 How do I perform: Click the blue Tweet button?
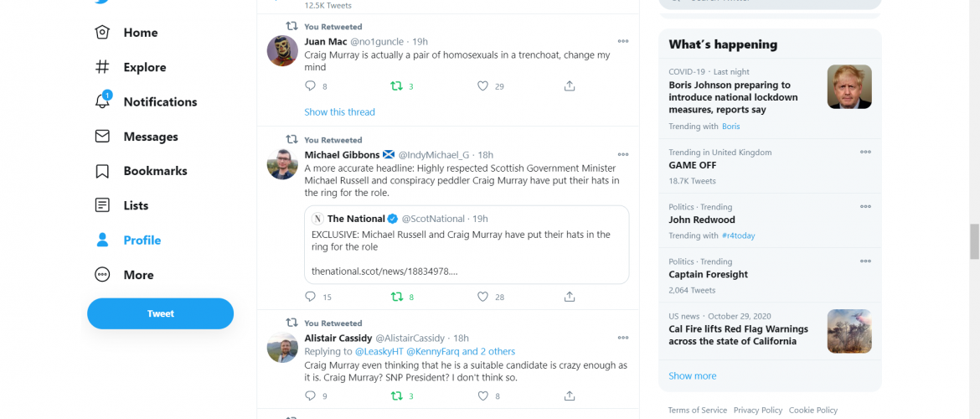(x=160, y=313)
